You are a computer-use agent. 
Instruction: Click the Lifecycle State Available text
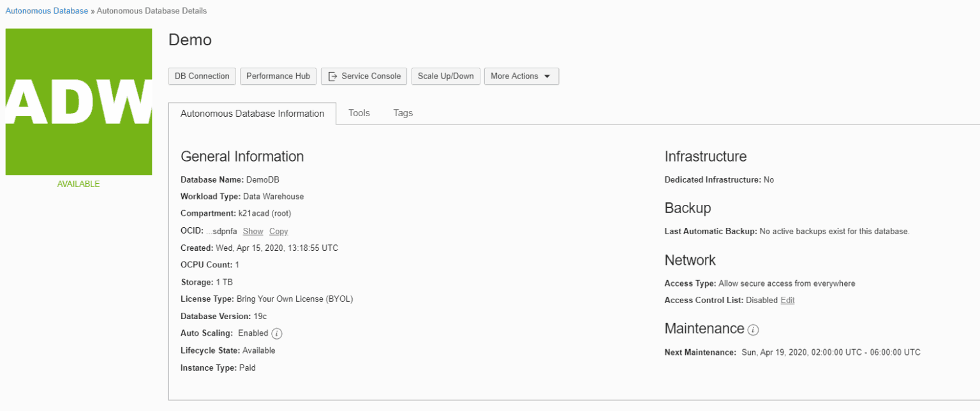(259, 350)
